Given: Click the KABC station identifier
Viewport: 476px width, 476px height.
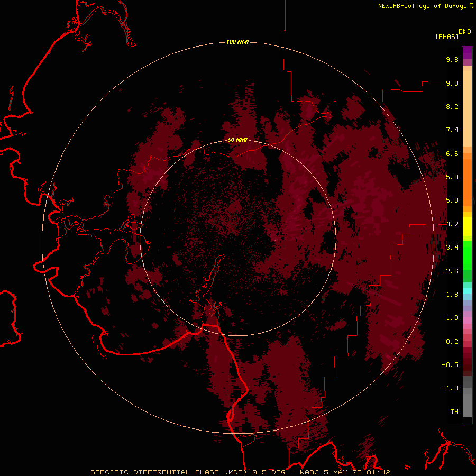Looking at the screenshot, I should (x=309, y=472).
